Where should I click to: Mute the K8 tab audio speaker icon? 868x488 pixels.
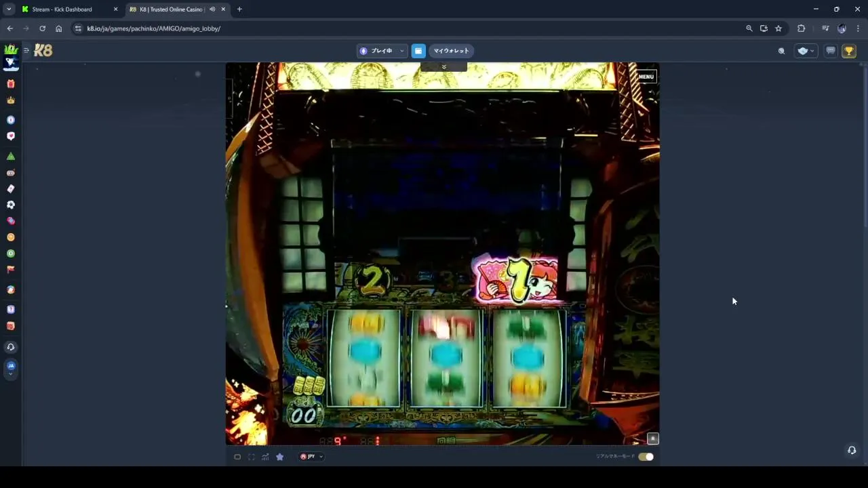pyautogui.click(x=212, y=9)
